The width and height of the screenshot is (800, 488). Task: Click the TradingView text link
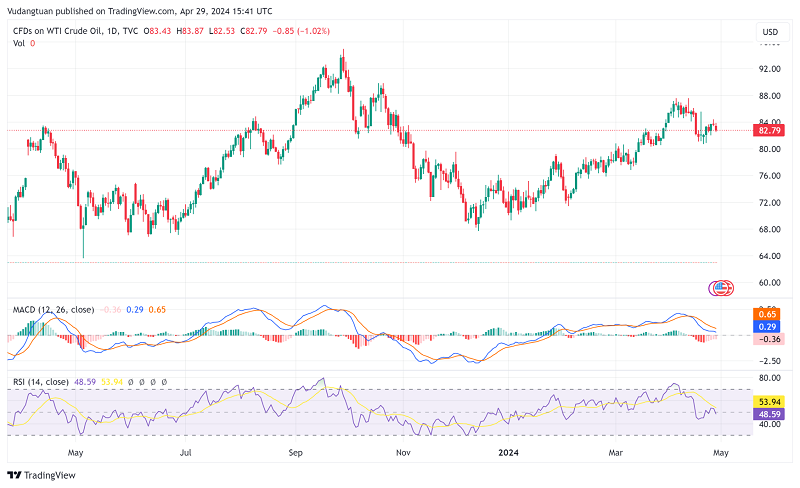(x=52, y=476)
